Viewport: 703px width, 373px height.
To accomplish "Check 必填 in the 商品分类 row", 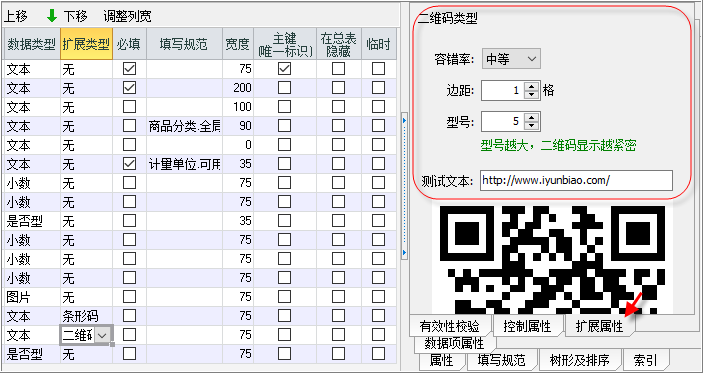I will (x=129, y=126).
